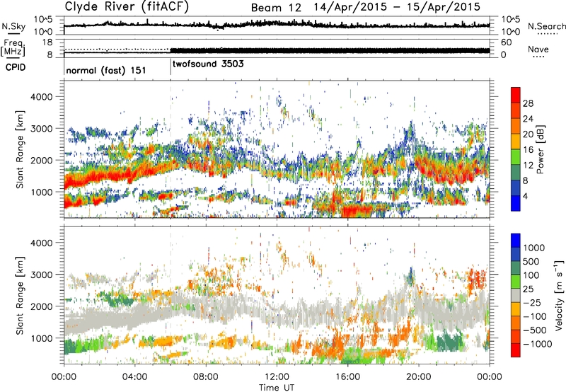
Task: Click the power panel 'Slant Range [km]' label
Action: (x=20, y=149)
